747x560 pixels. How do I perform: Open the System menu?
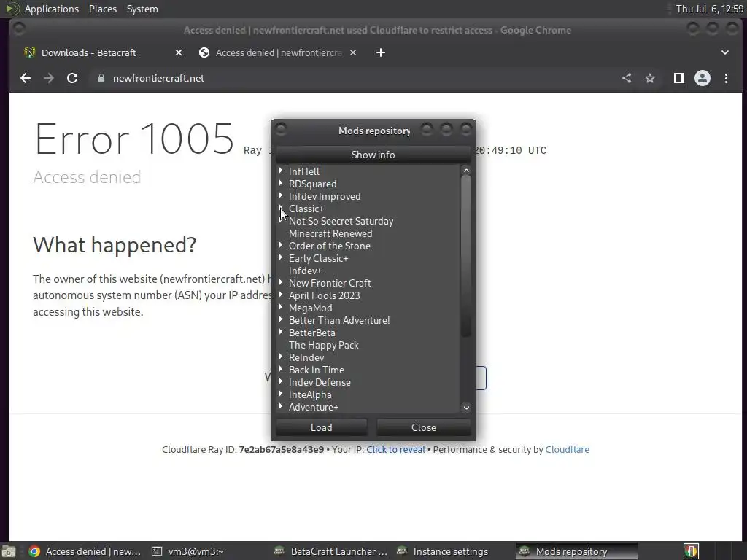(x=142, y=9)
